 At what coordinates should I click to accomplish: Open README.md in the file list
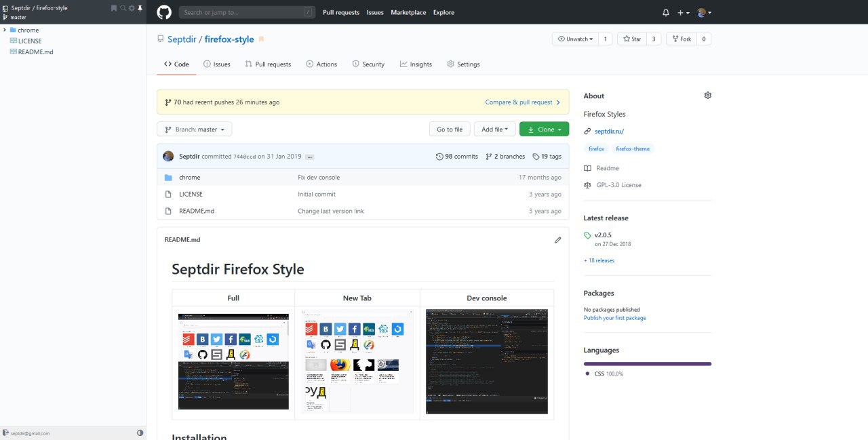[x=197, y=211]
